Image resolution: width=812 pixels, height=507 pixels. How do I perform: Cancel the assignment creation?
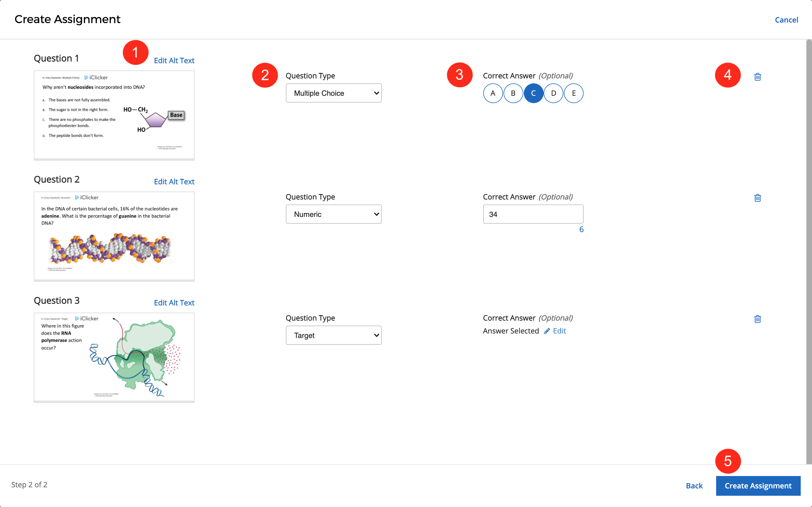(787, 19)
